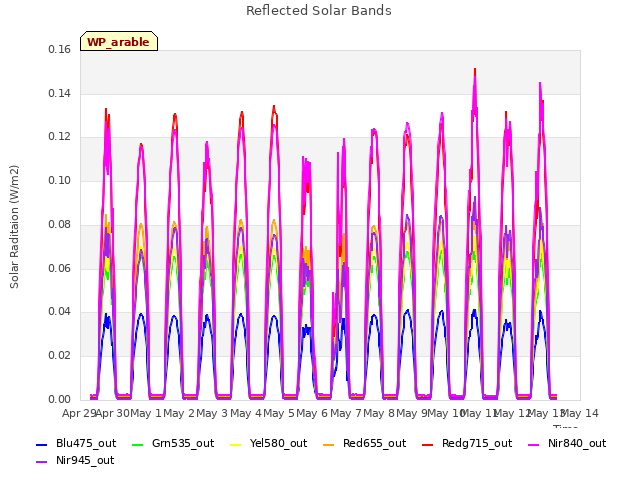Click the red Redg715_out color marker
Viewport: 640px width, 480px height.
(x=427, y=444)
